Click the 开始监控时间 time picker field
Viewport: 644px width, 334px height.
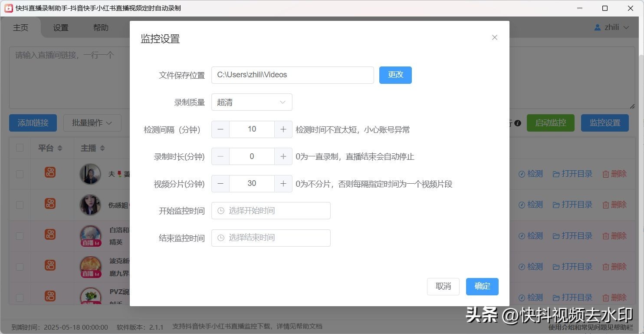271,211
